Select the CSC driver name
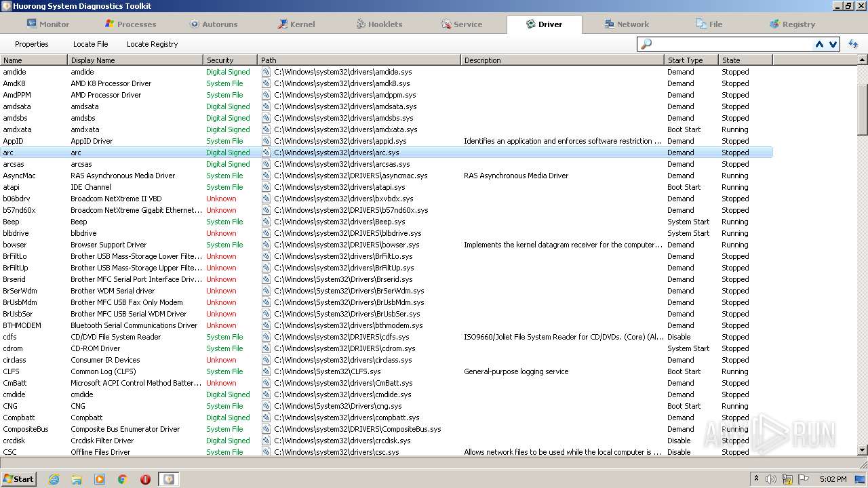Image resolution: width=868 pixels, height=488 pixels. pyautogui.click(x=10, y=452)
